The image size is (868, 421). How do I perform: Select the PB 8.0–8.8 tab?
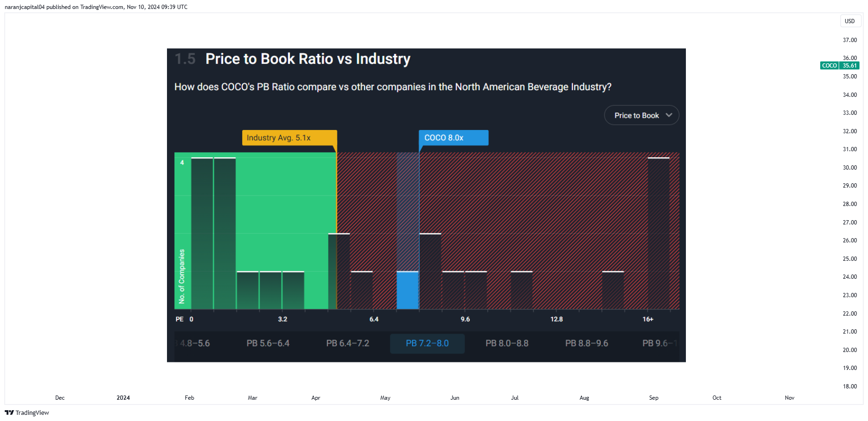(507, 344)
